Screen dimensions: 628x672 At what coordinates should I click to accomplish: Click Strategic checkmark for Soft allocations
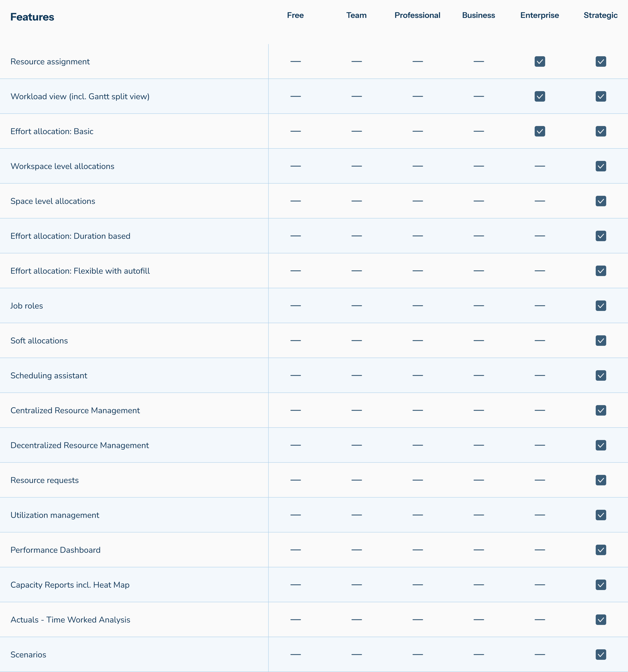(x=601, y=340)
